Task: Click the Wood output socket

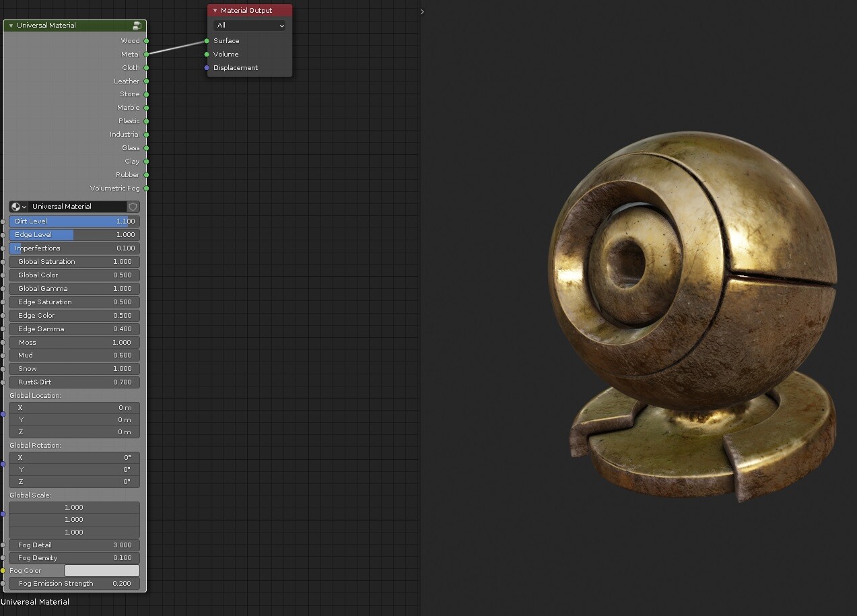Action: (x=147, y=40)
